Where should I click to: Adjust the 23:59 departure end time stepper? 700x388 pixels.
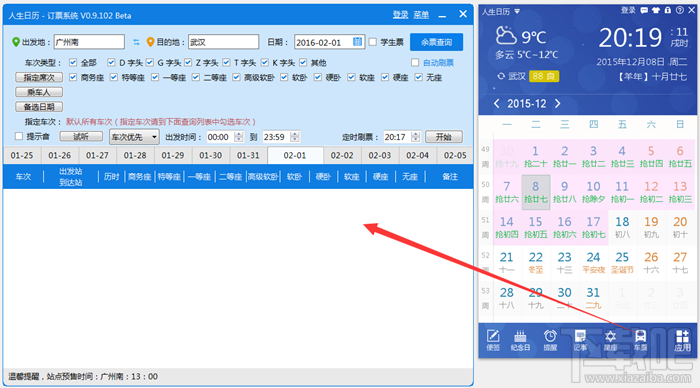tap(295, 137)
